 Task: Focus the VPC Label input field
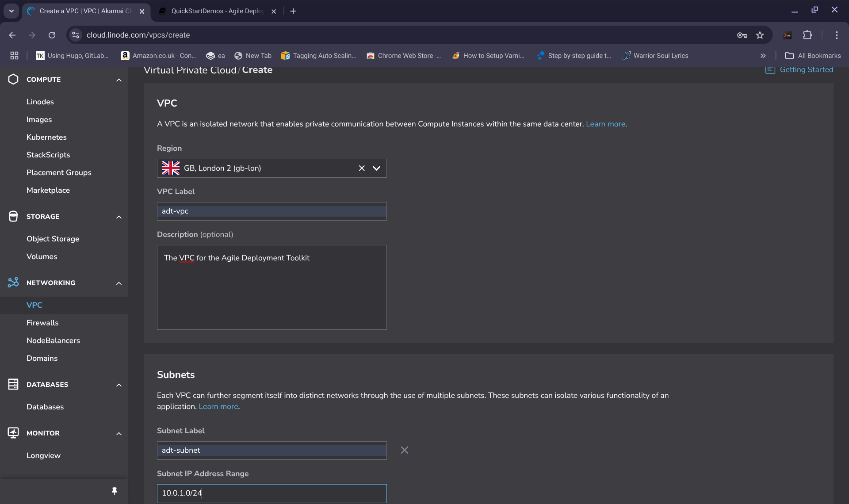272,211
